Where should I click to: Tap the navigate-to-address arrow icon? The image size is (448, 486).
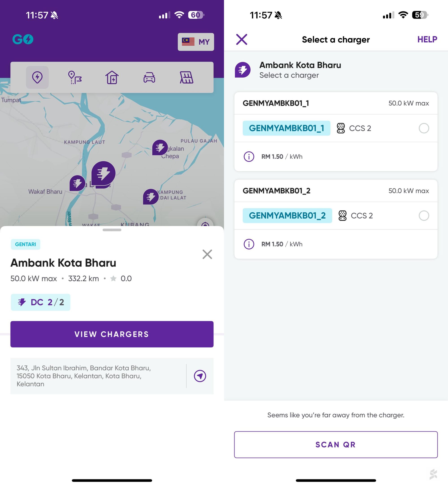coord(200,376)
